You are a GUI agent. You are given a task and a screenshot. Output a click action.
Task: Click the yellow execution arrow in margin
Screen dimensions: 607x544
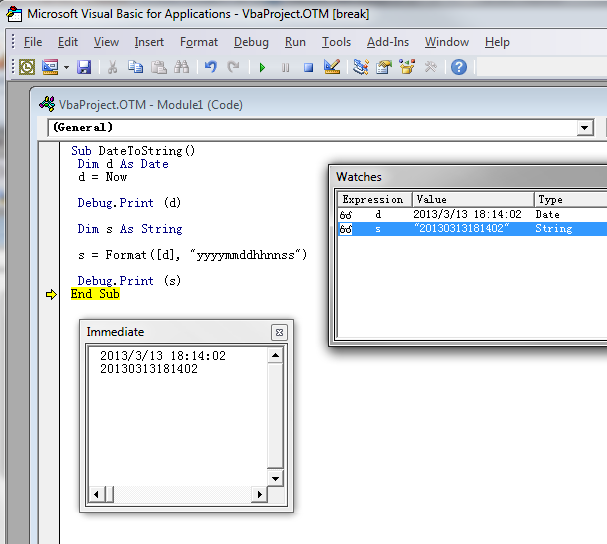click(51, 295)
